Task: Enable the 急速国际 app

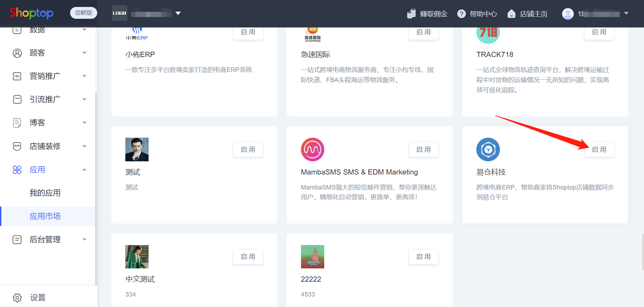Action: (424, 32)
